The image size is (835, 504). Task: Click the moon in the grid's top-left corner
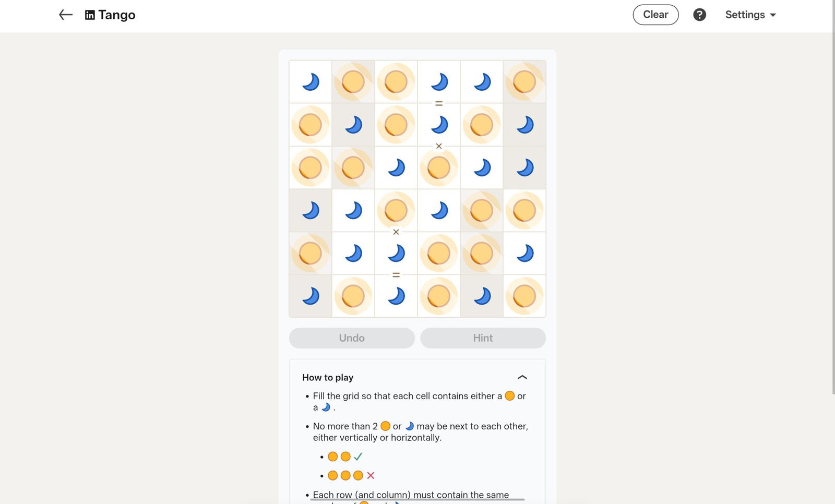tap(311, 82)
